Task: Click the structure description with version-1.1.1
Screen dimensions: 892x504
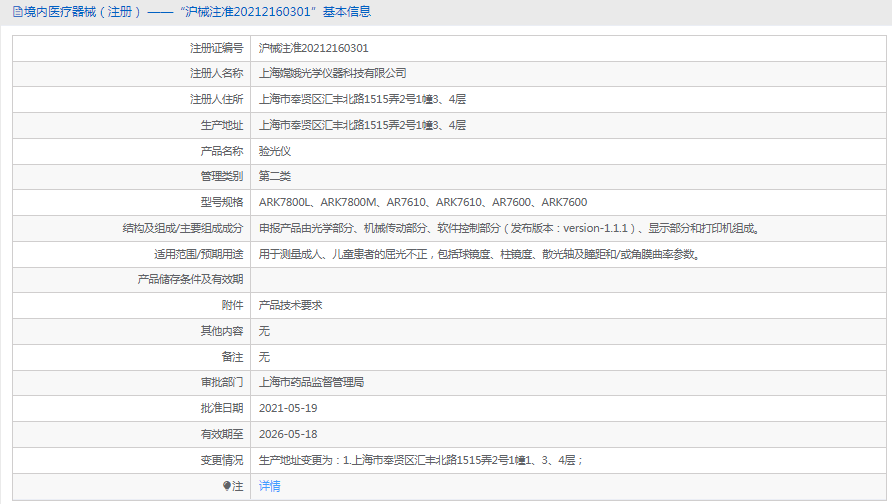Action: [510, 228]
